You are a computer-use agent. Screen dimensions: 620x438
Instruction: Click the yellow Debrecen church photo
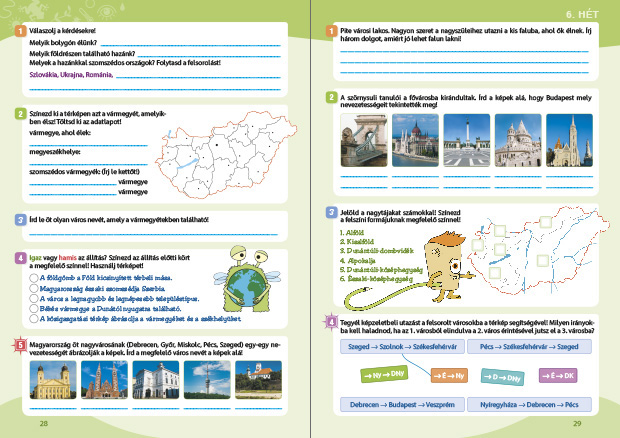tap(50, 383)
